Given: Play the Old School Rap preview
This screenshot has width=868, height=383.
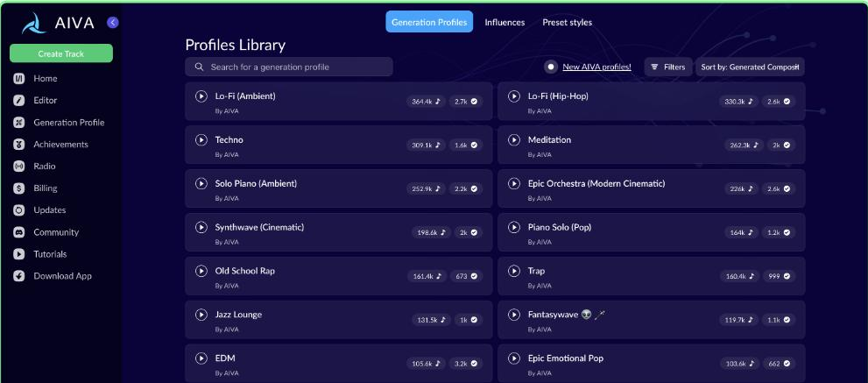Looking at the screenshot, I should click(201, 271).
